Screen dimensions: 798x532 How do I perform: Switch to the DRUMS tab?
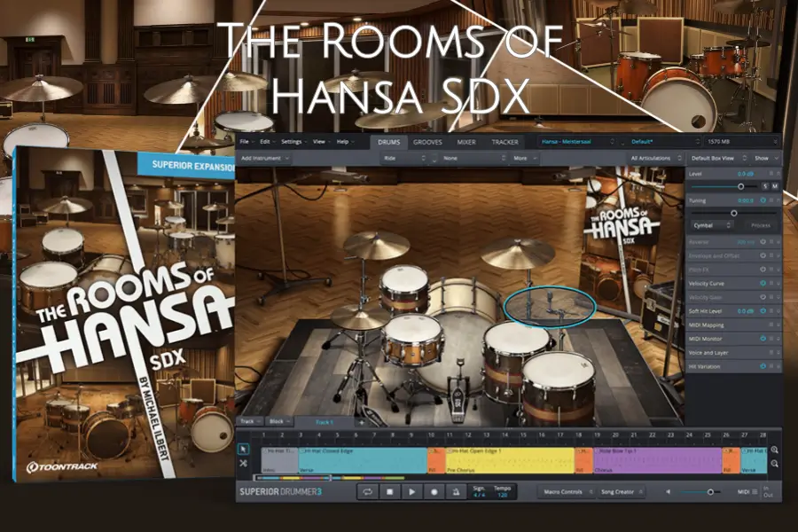(389, 142)
